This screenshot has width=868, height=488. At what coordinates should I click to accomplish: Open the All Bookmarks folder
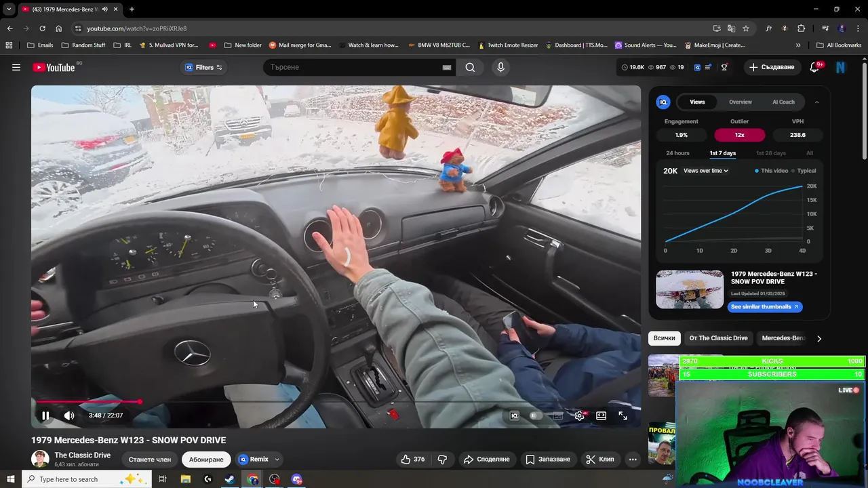point(838,45)
